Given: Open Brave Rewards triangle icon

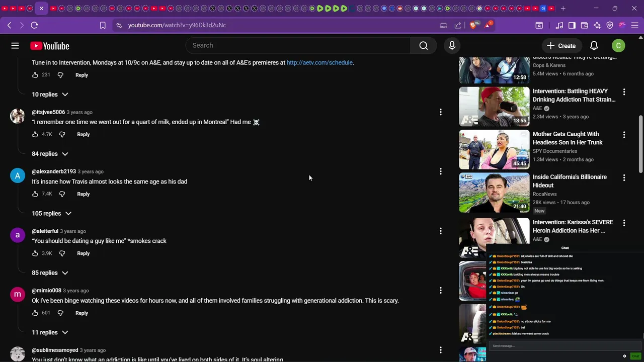Looking at the screenshot, I should (x=488, y=25).
